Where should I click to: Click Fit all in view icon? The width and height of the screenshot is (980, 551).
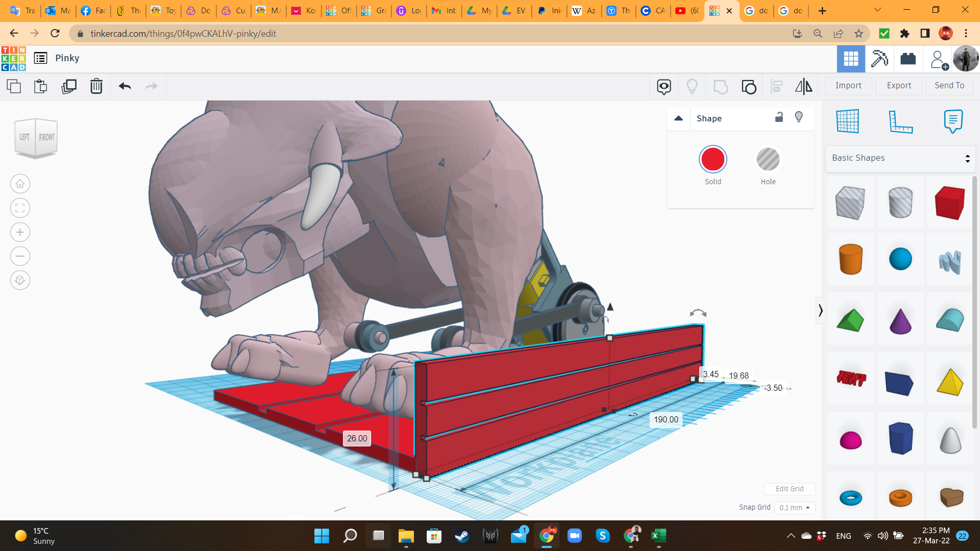click(x=20, y=208)
